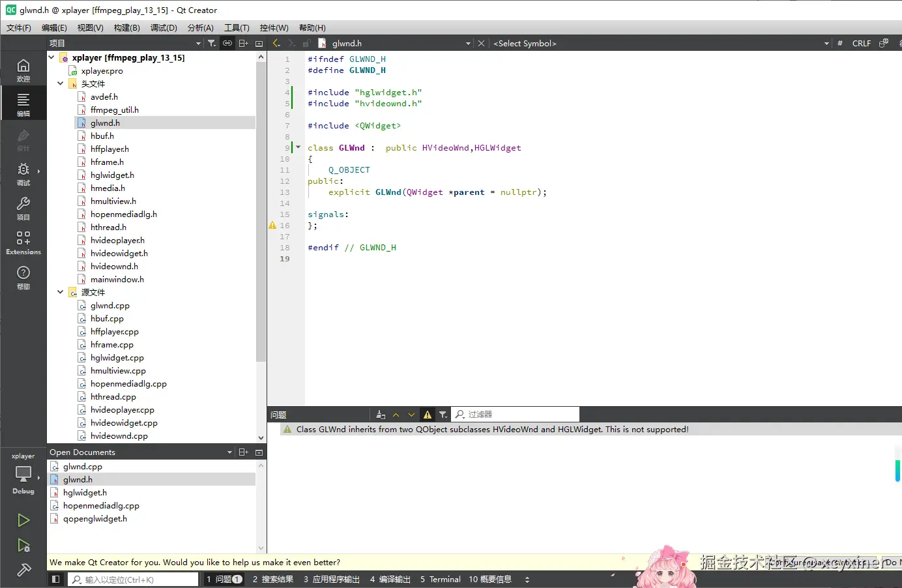
Task: Collapse the 头文件 headers folder
Action: [x=61, y=83]
